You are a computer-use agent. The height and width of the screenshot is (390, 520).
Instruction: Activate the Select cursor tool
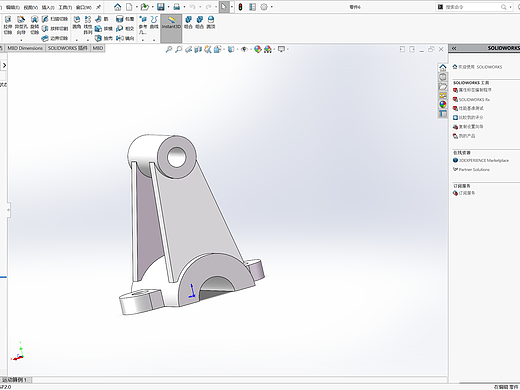point(224,7)
